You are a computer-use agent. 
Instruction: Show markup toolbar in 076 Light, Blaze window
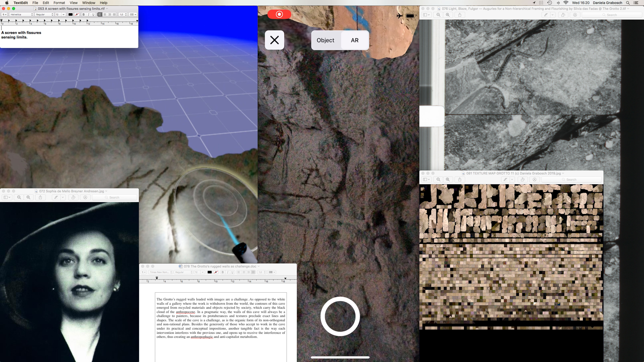(575, 15)
